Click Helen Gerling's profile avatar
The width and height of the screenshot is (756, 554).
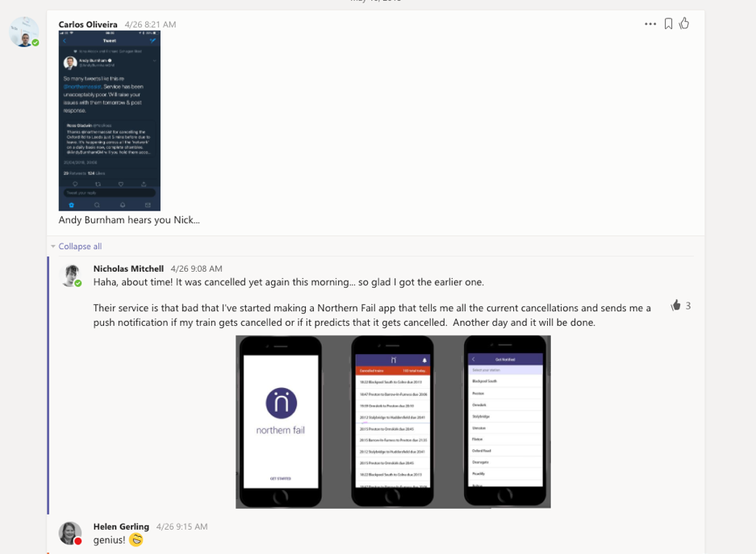point(70,533)
